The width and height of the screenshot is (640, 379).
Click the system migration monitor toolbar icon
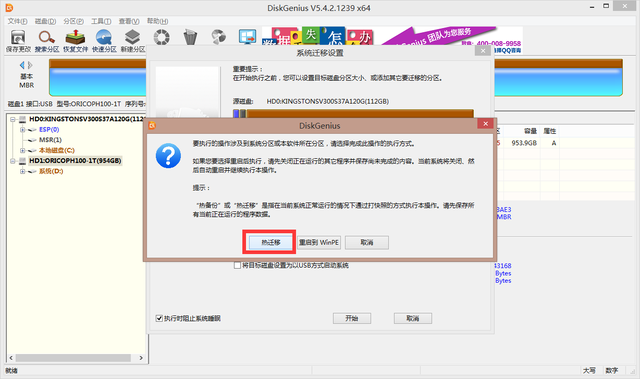tap(247, 37)
